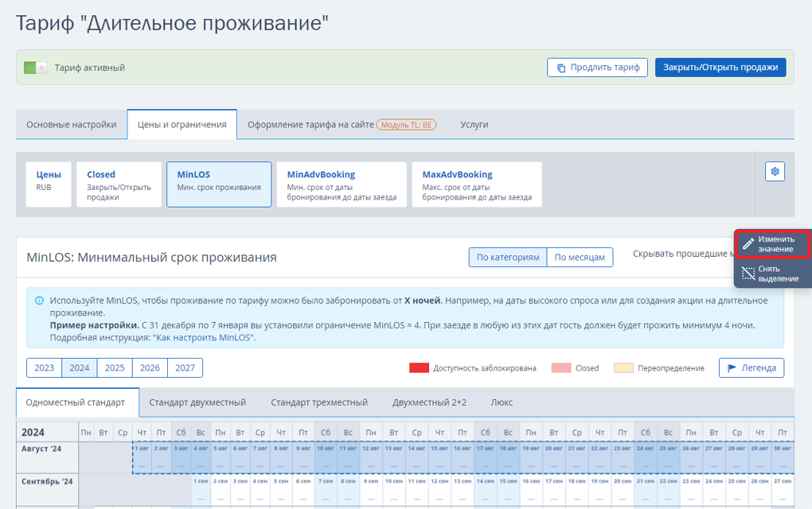The height and width of the screenshot is (509, 812).
Task: Open settings via gear icon
Action: tap(775, 172)
